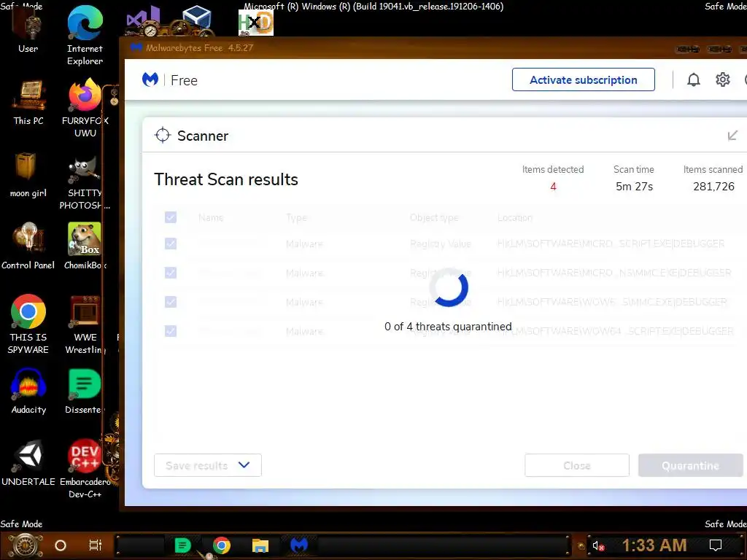
Task: Open THIS IS SPYWARE Chrome desktop icon
Action: click(28, 324)
